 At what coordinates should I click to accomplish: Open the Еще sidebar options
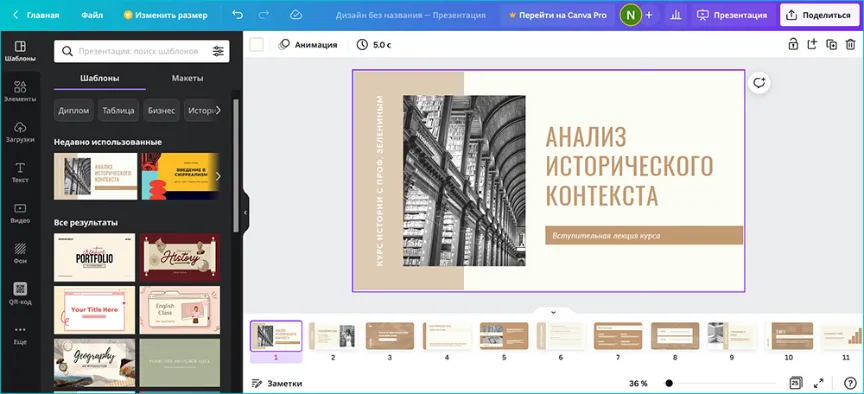click(x=20, y=334)
